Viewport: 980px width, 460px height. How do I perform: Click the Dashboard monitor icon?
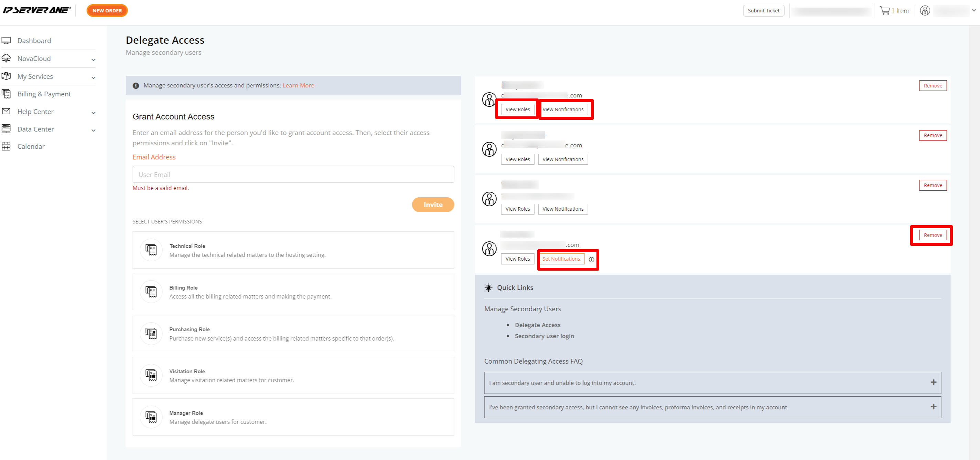[6, 41]
